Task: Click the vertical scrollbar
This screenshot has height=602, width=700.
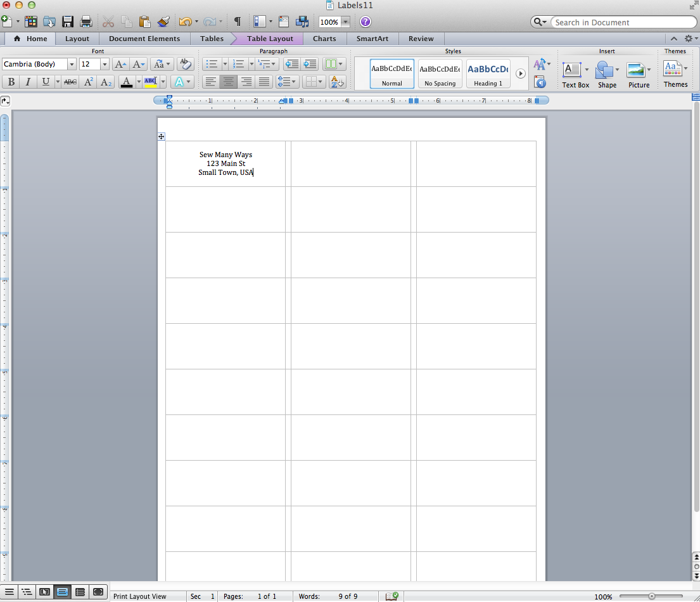Action: tap(696, 306)
